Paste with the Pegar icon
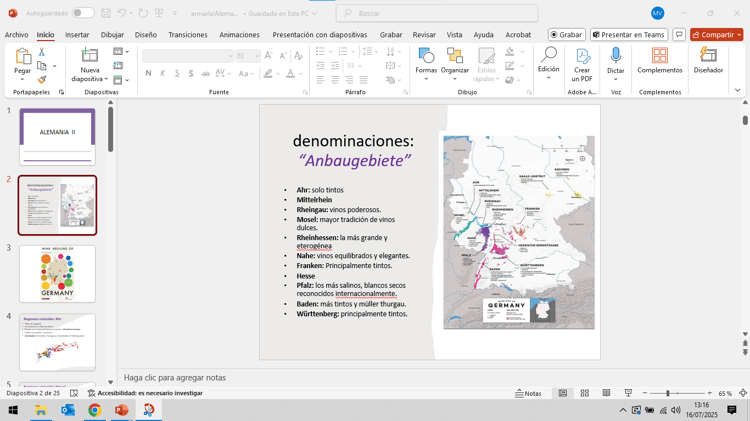The height and width of the screenshot is (421, 750). coord(22,56)
